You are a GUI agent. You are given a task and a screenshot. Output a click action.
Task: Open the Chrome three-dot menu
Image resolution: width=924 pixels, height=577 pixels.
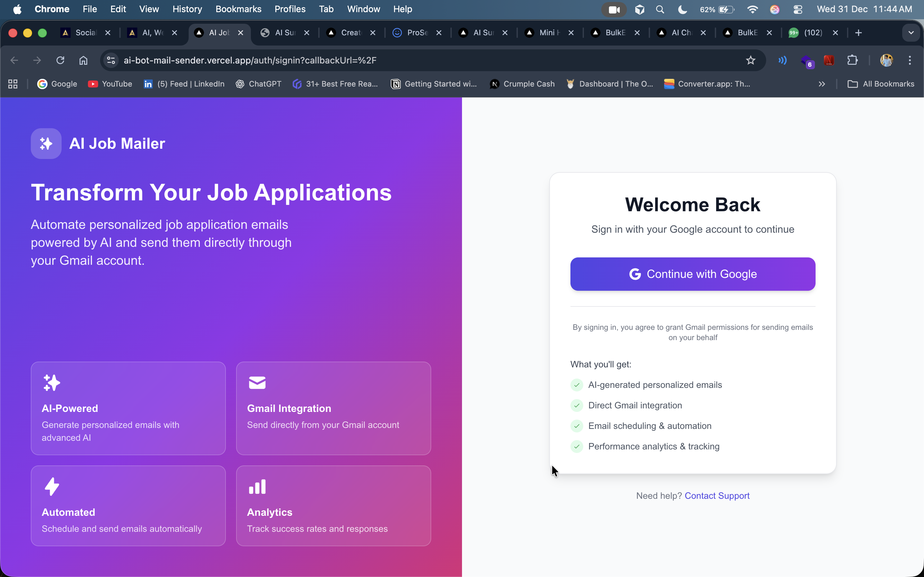(x=910, y=60)
